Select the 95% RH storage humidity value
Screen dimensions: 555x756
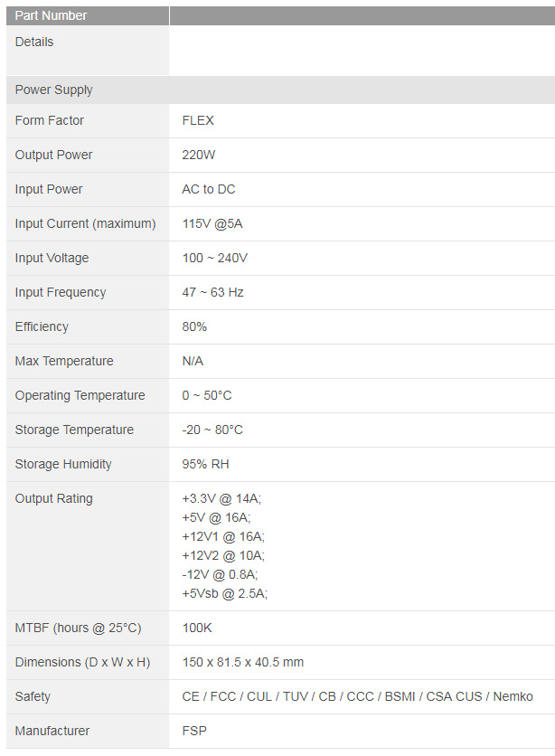206,464
